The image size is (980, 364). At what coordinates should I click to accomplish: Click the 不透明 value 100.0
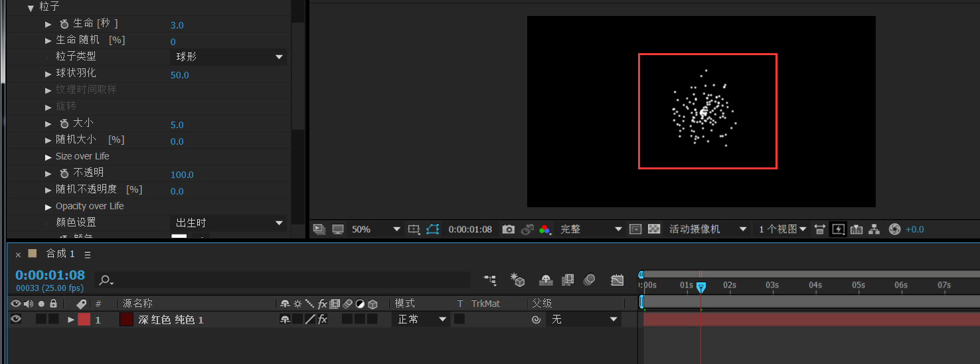182,175
